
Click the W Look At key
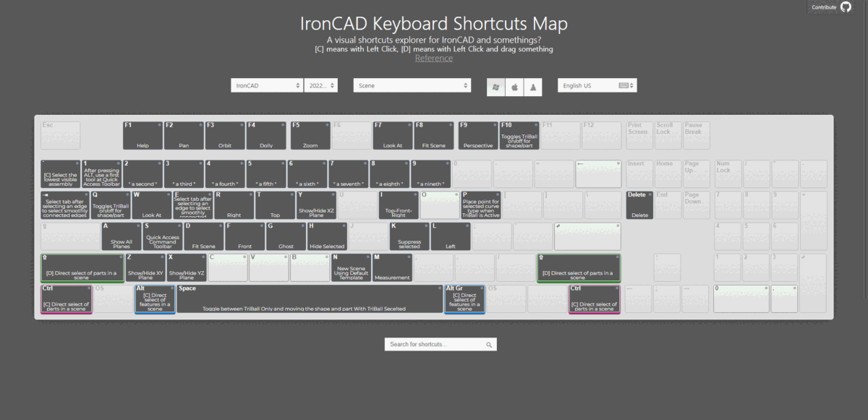(152, 205)
